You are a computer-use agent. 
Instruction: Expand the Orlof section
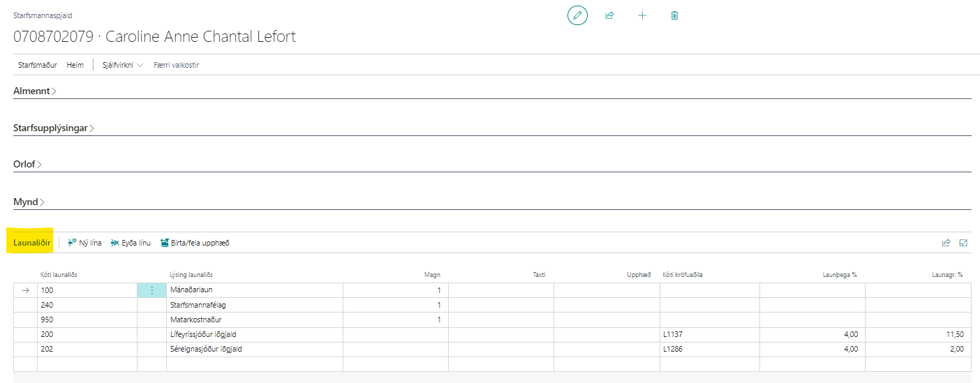28,165
